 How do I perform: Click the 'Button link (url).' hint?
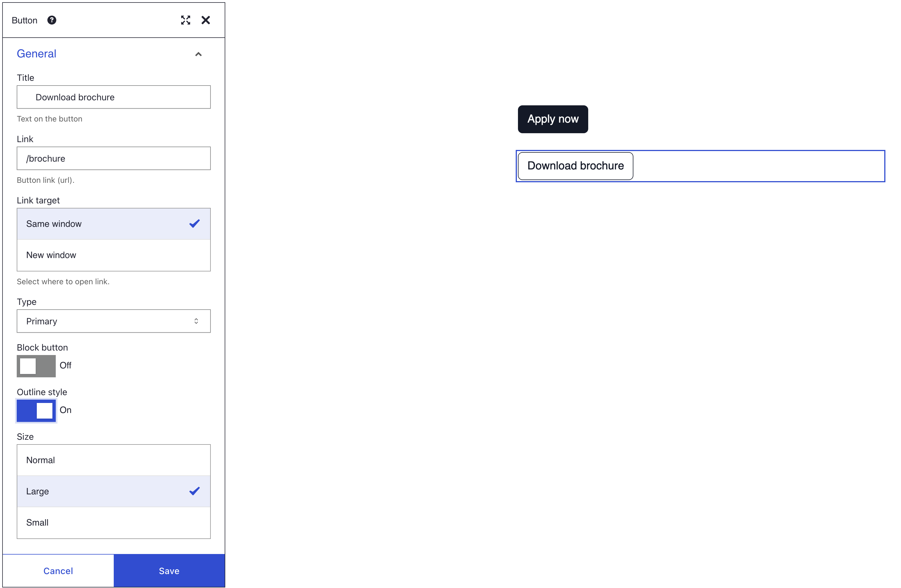pos(45,180)
